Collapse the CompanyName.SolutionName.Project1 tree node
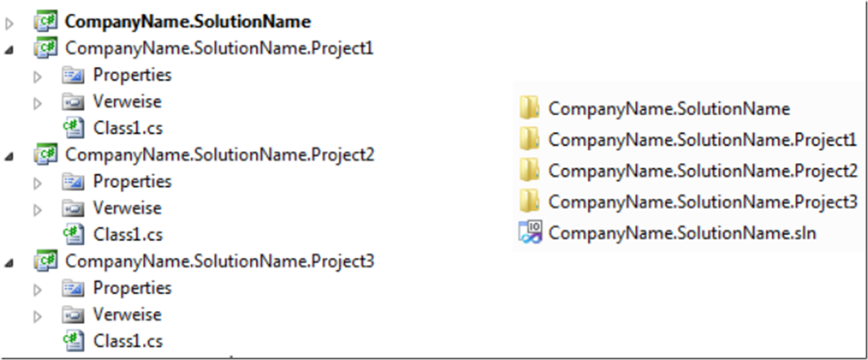 click(x=9, y=51)
